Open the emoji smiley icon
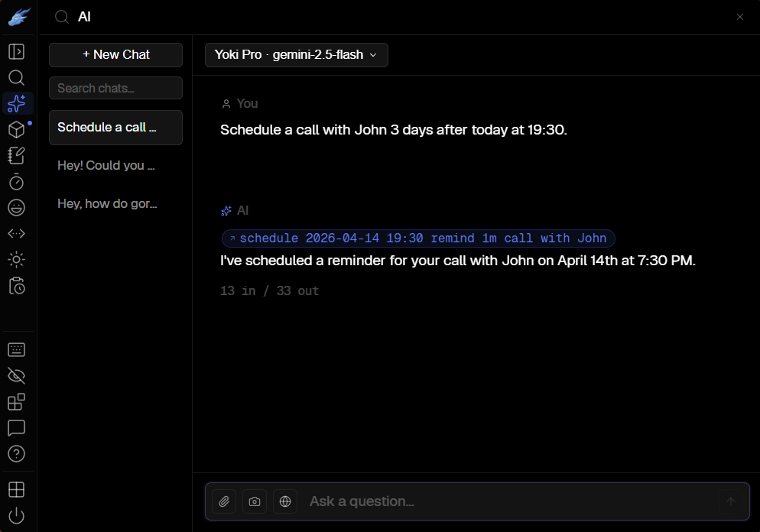760x532 pixels. pos(17,207)
